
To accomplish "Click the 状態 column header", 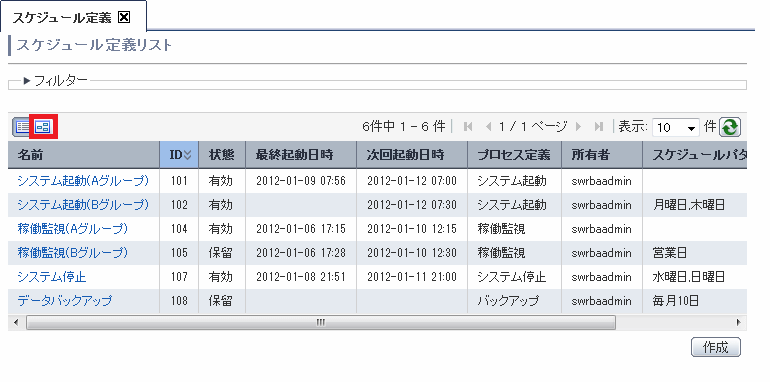I will tap(222, 155).
